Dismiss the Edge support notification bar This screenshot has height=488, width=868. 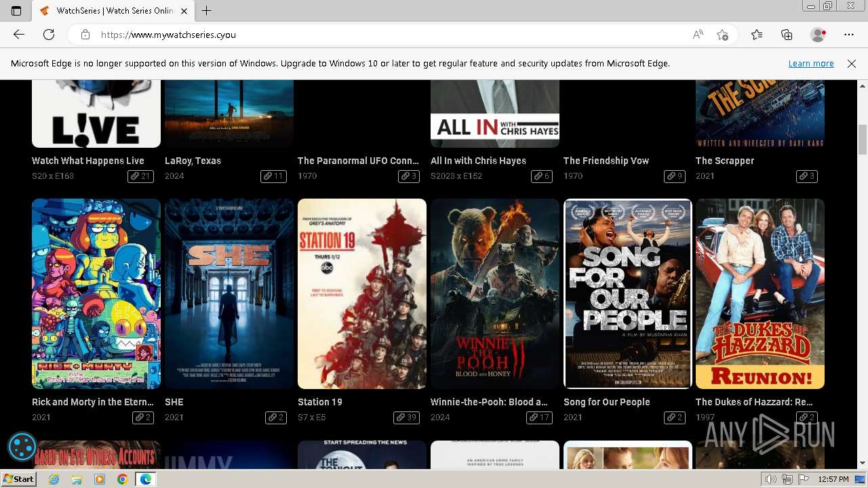click(852, 64)
